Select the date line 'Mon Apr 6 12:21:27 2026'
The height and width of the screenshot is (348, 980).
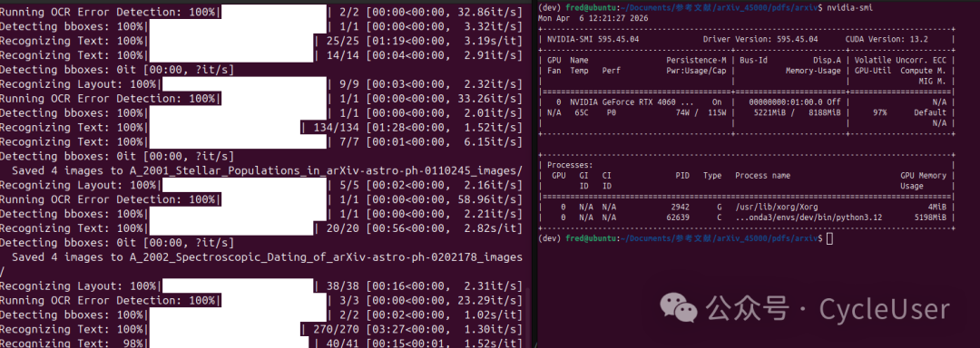593,18
